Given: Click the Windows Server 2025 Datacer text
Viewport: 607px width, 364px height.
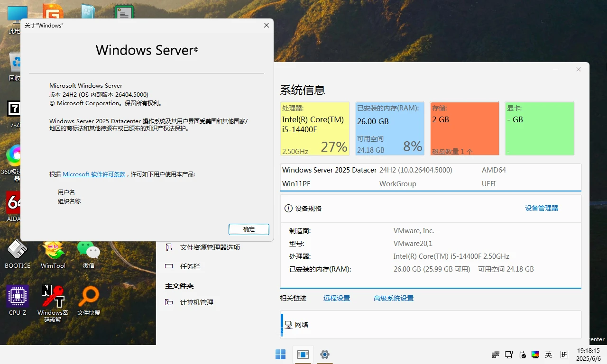Looking at the screenshot, I should (x=330, y=170).
